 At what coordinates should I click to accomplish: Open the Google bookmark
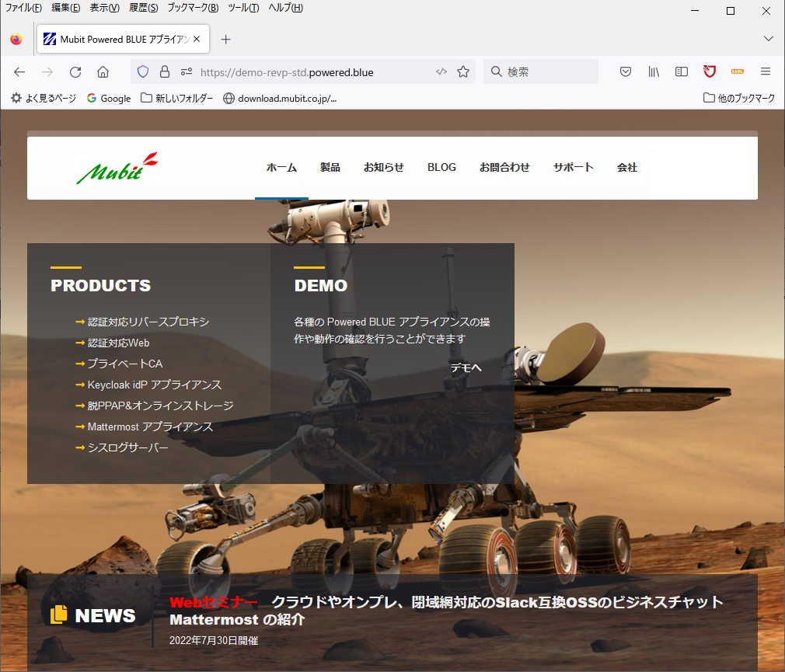click(109, 98)
